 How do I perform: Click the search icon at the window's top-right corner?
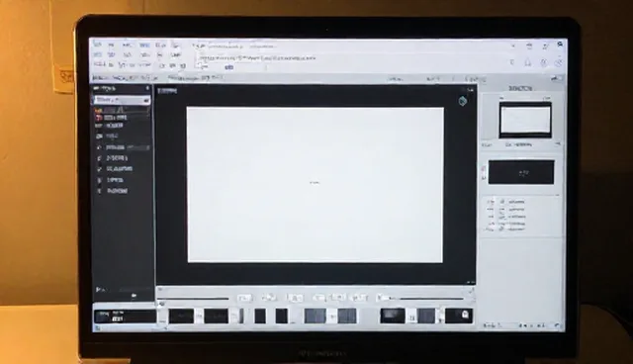[560, 45]
